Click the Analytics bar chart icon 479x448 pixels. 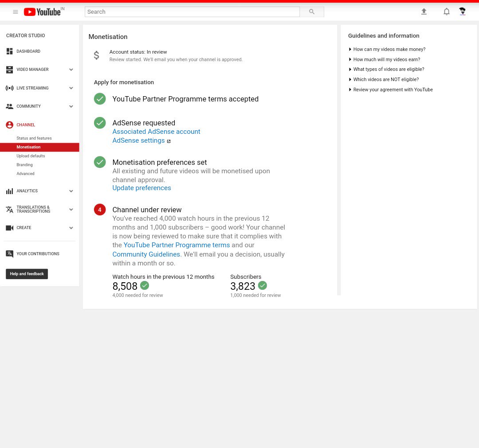[9, 191]
